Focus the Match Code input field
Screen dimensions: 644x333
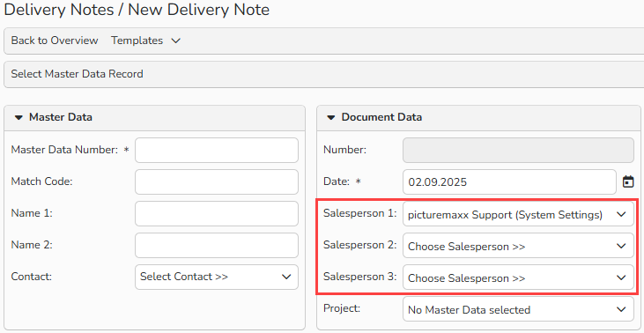pos(217,181)
